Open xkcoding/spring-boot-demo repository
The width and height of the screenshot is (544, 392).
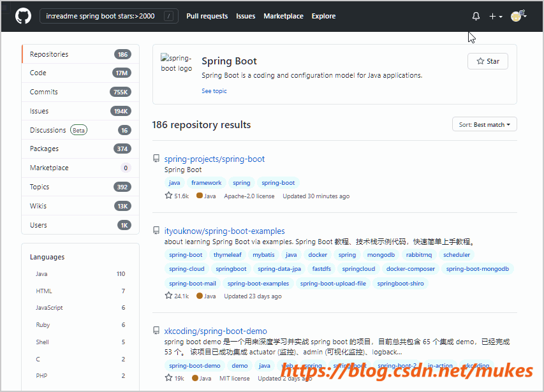tap(216, 331)
